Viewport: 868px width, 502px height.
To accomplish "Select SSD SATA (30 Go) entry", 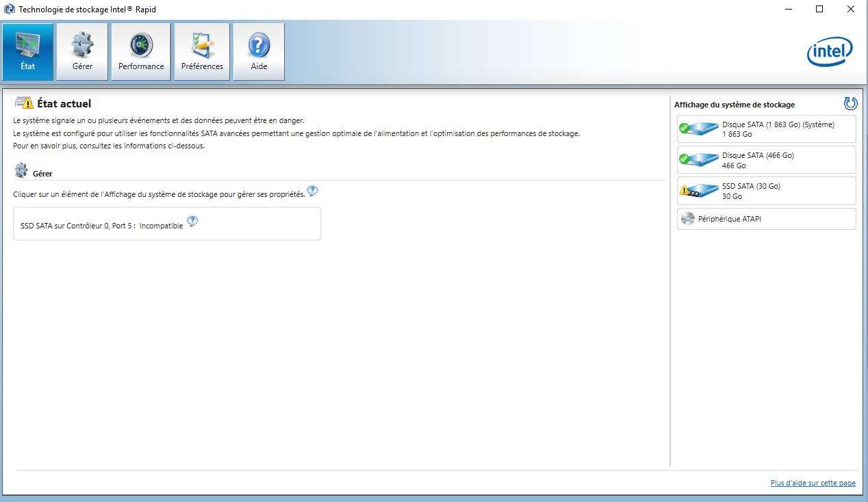I will tap(766, 191).
